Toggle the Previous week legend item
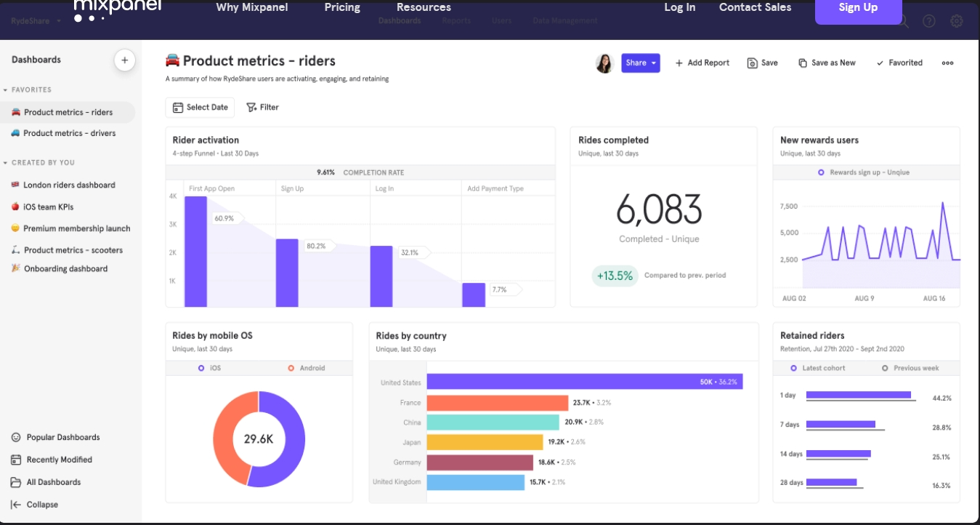Image resolution: width=980 pixels, height=525 pixels. (x=910, y=369)
